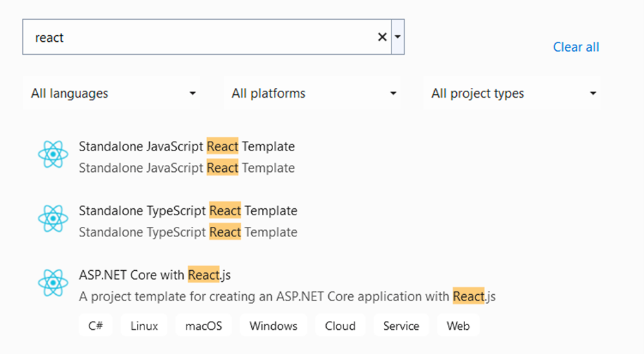
Task: Select ASP.NET Core with React.js title
Action: click(x=155, y=274)
